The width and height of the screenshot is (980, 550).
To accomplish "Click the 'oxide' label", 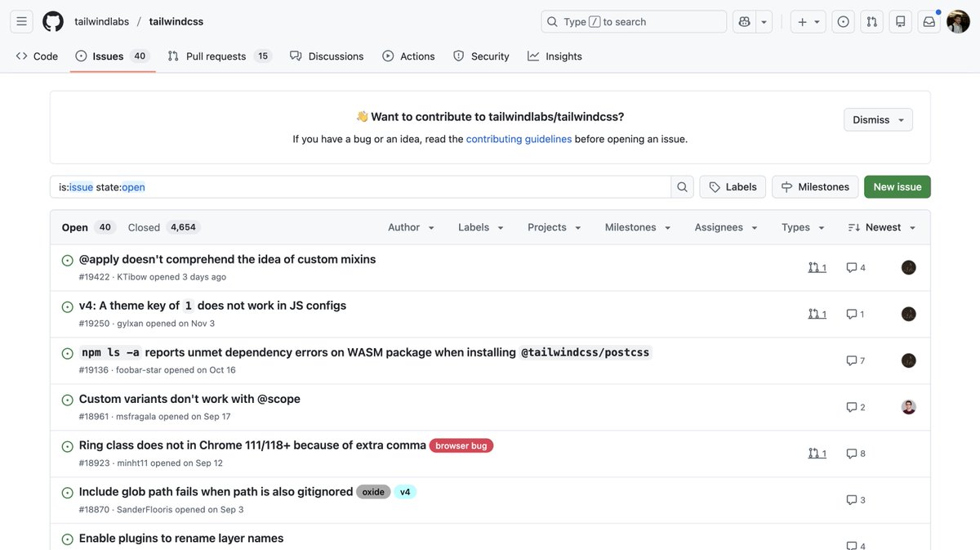I will (x=373, y=492).
